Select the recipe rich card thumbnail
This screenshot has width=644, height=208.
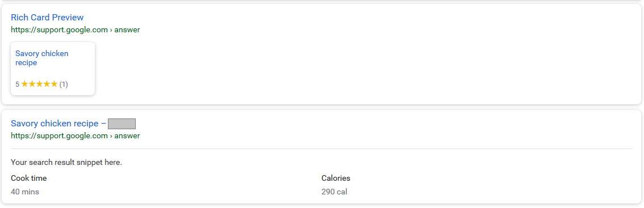[53, 69]
